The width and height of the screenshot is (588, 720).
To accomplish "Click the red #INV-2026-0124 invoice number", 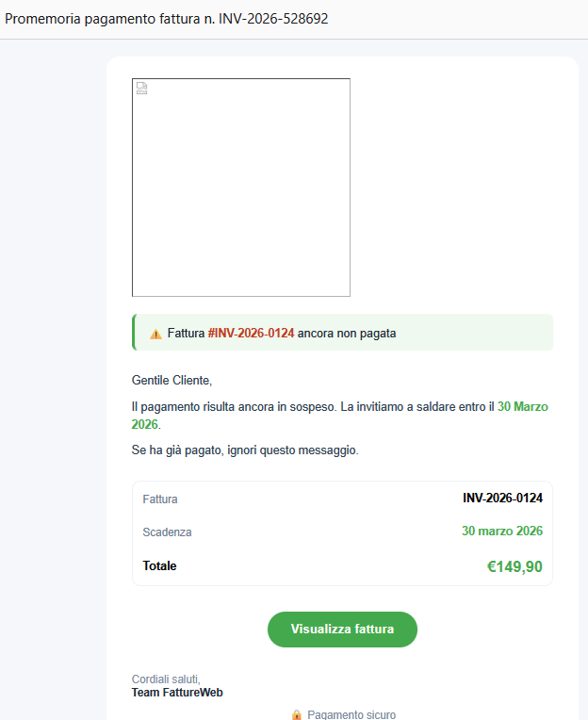I will click(251, 334).
